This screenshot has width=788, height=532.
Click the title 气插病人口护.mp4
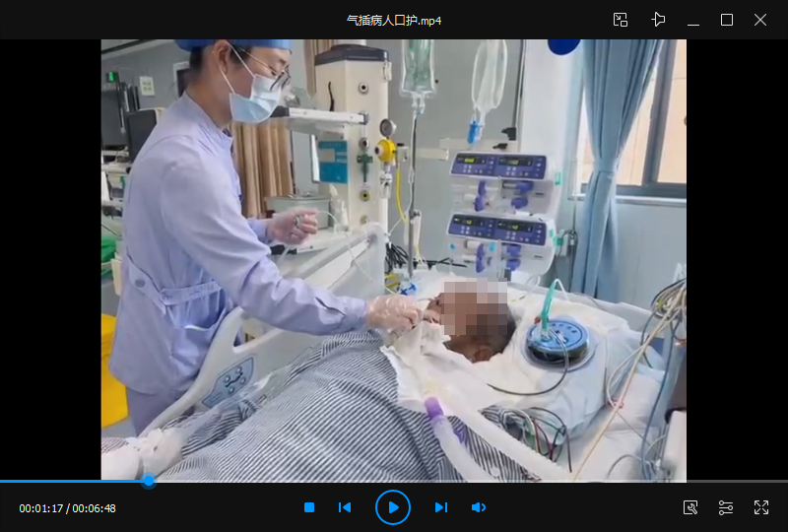pyautogui.click(x=394, y=21)
